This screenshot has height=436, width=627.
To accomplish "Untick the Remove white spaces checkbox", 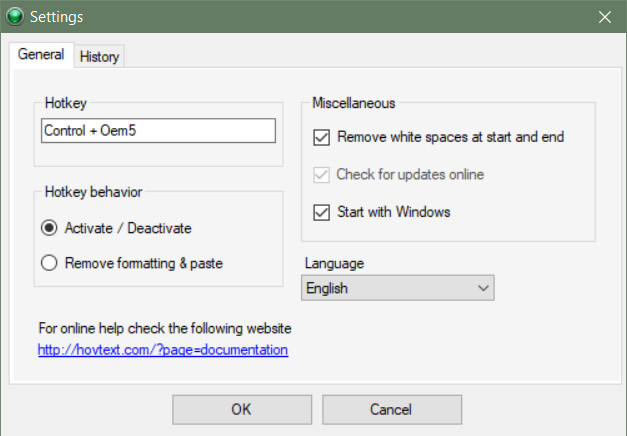I will pyautogui.click(x=321, y=137).
